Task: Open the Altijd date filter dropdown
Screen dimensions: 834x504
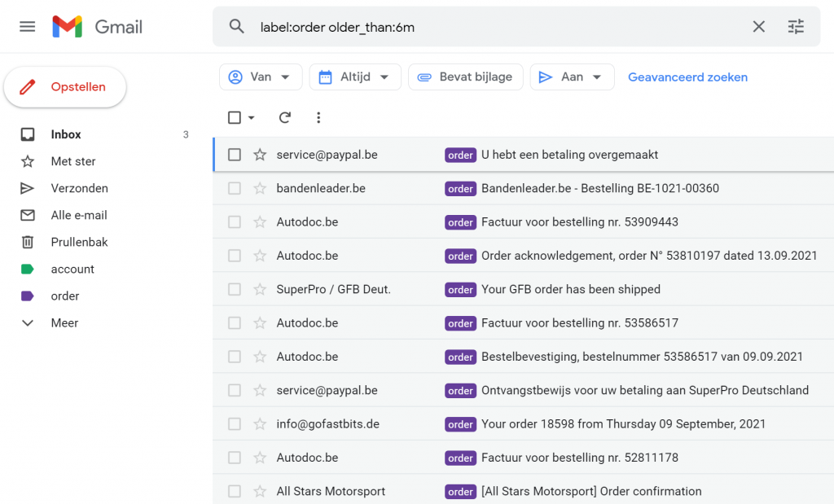Action: (x=355, y=77)
